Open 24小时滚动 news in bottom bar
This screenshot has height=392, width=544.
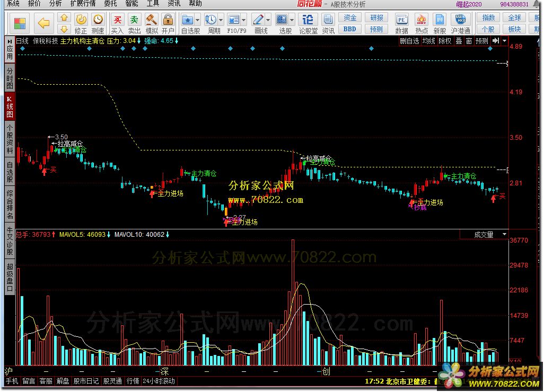click(159, 381)
